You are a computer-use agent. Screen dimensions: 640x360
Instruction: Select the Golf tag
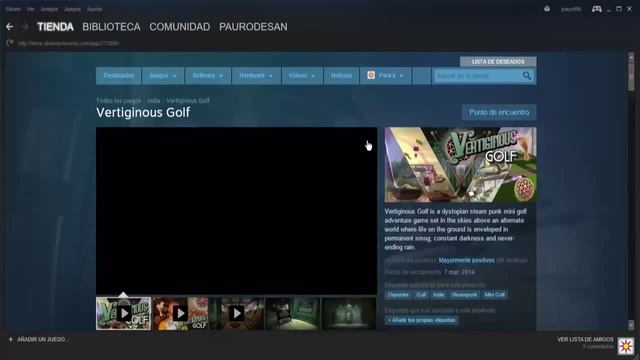[x=421, y=295]
